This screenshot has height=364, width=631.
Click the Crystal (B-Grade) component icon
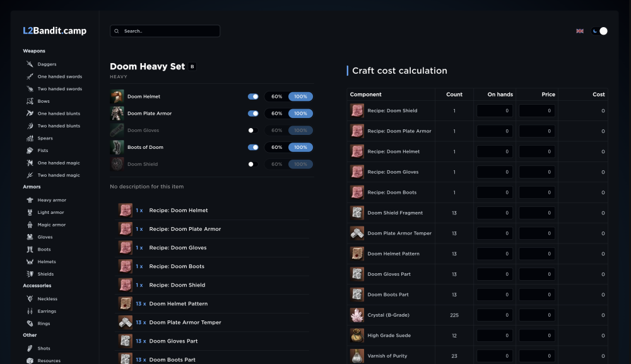(x=357, y=315)
